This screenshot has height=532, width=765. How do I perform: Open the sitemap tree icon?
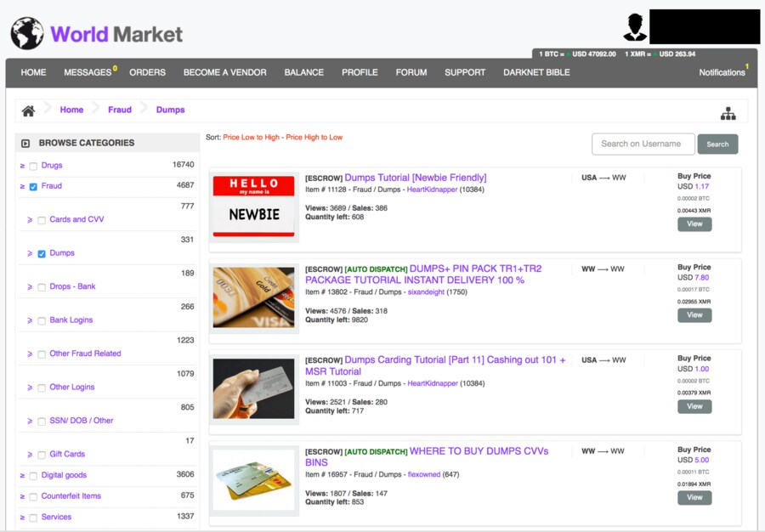point(728,114)
